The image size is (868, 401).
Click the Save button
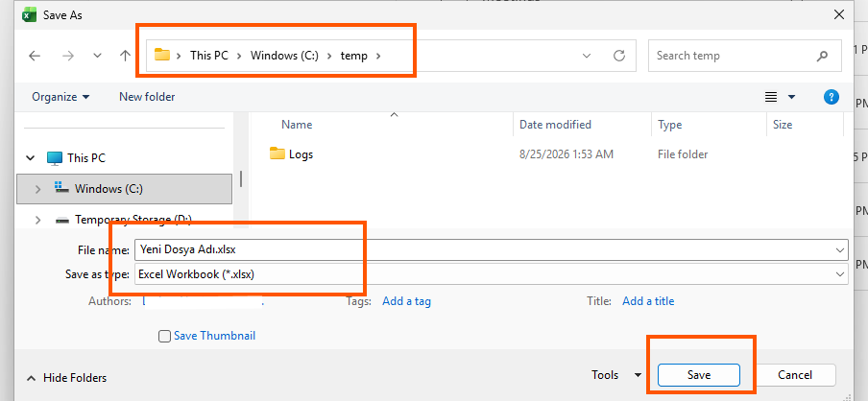pyautogui.click(x=699, y=375)
